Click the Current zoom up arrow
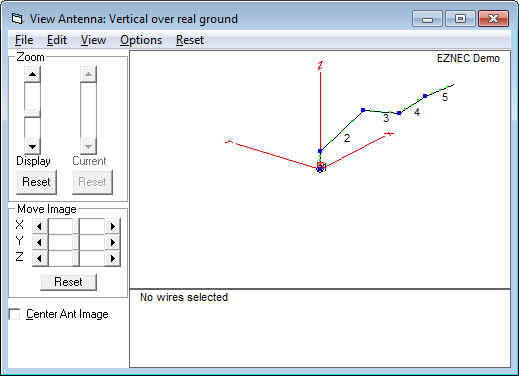This screenshot has width=519, height=376. (x=88, y=74)
